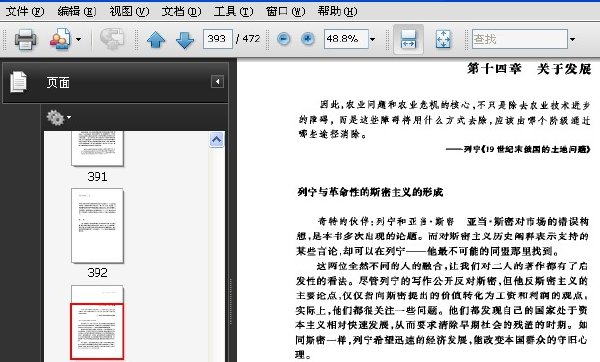
Task: Click the total pages text / 472
Action: [248, 39]
